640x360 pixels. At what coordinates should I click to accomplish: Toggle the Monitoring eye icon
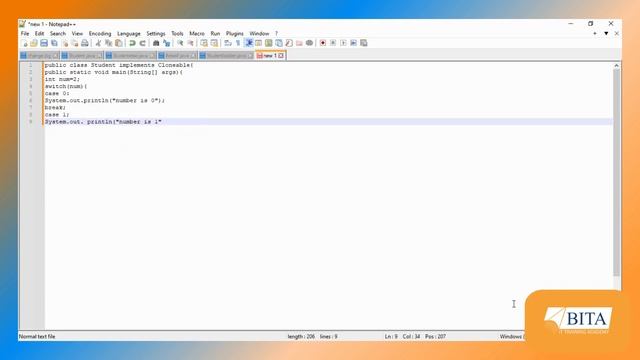[x=309, y=43]
